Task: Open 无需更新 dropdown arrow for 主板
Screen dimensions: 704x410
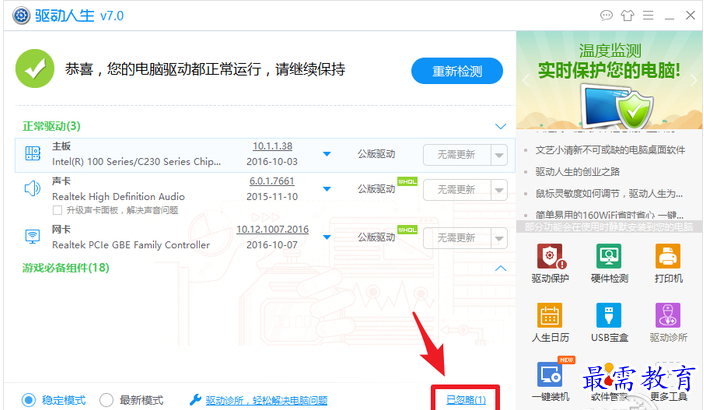Action: [x=499, y=155]
